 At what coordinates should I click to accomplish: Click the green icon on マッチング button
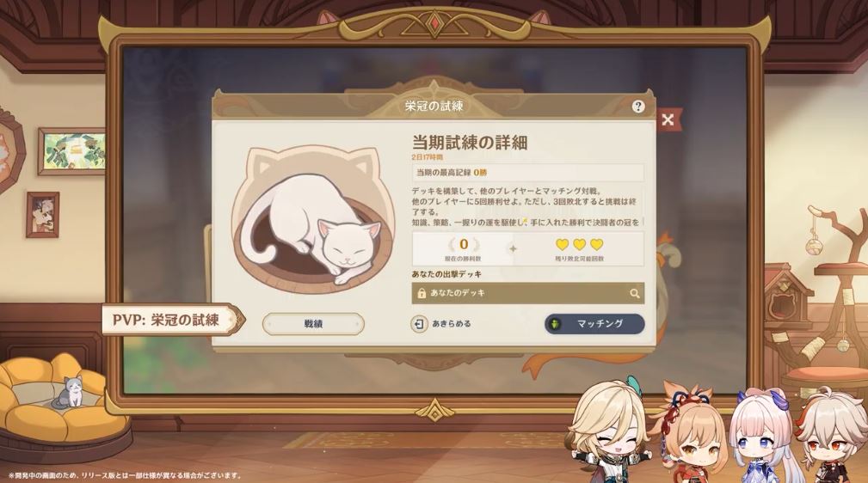click(x=555, y=324)
